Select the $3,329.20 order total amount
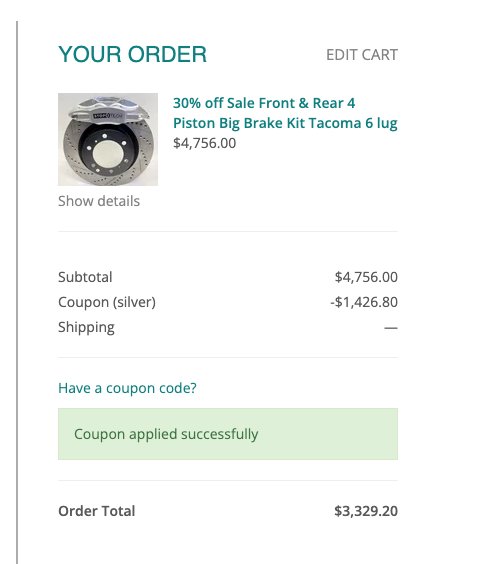Image resolution: width=489 pixels, height=564 pixels. point(366,511)
